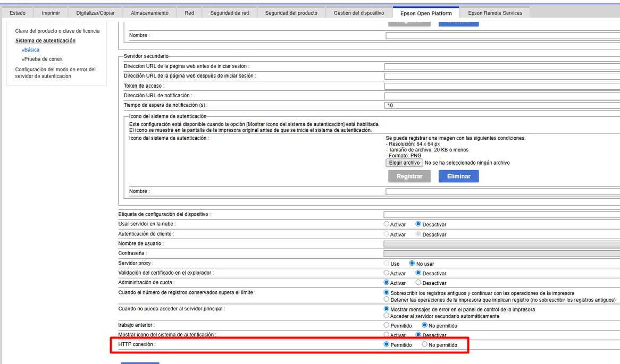Select Desactivar for Administración de cuota
The image size is (620, 364).
pos(418,283)
